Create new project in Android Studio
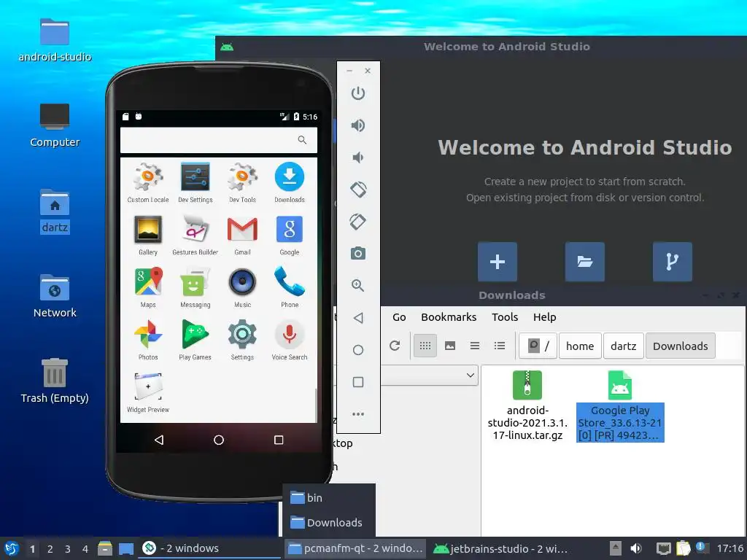747x560 pixels. pos(498,262)
